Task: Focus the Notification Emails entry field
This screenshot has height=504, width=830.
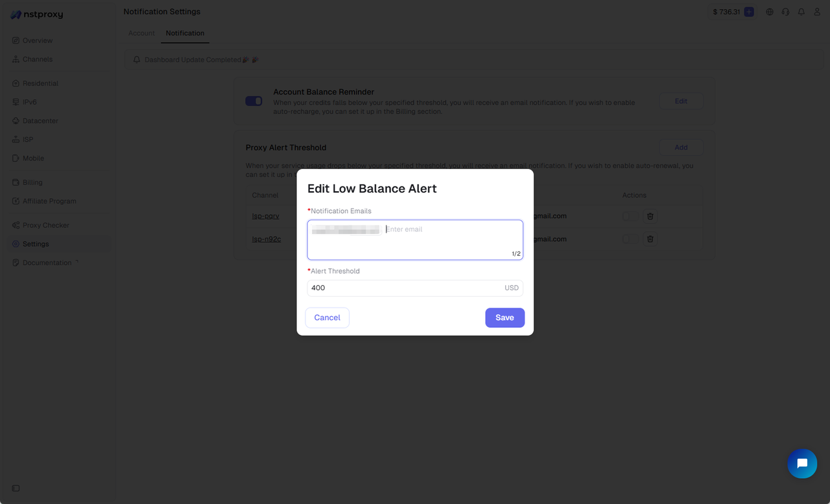Action: (447, 230)
